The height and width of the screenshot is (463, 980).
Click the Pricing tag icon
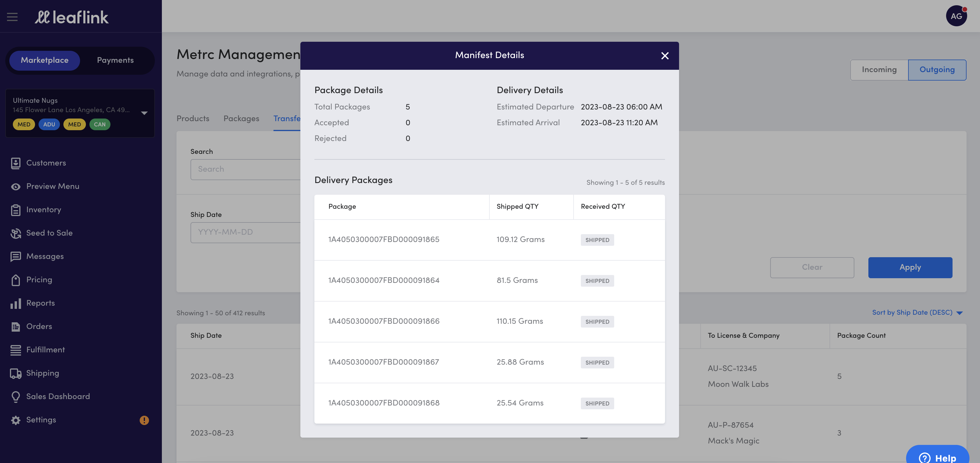[x=15, y=280]
